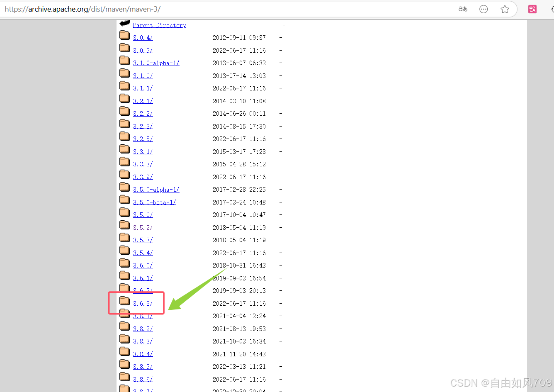Open the 3.2.5/ directory link
The image size is (554, 392).
pos(143,139)
